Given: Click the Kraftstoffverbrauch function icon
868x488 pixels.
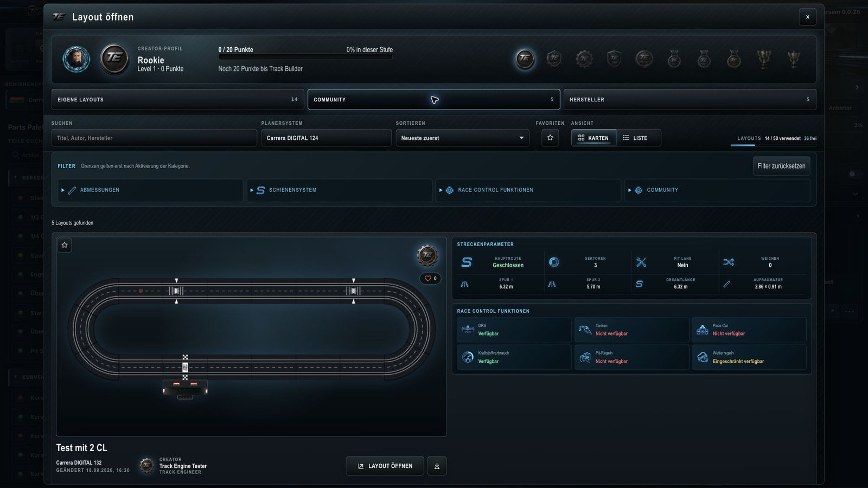Looking at the screenshot, I should pyautogui.click(x=468, y=357).
